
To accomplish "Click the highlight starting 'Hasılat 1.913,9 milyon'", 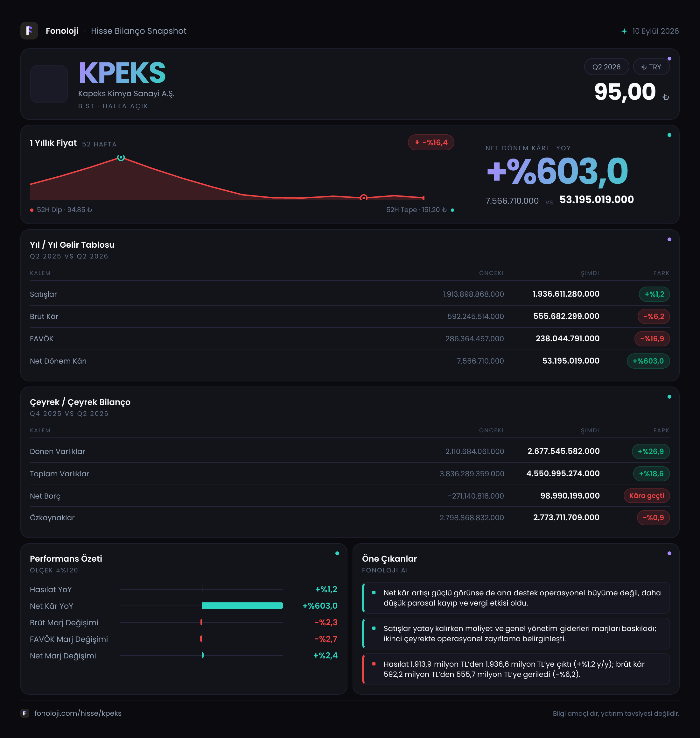I will click(516, 669).
